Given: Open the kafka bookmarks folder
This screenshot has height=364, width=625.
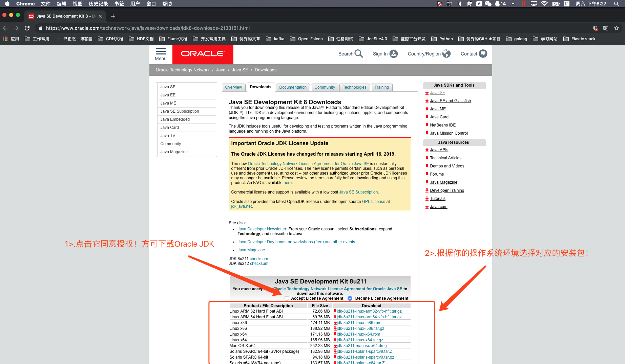Looking at the screenshot, I should [x=275, y=39].
